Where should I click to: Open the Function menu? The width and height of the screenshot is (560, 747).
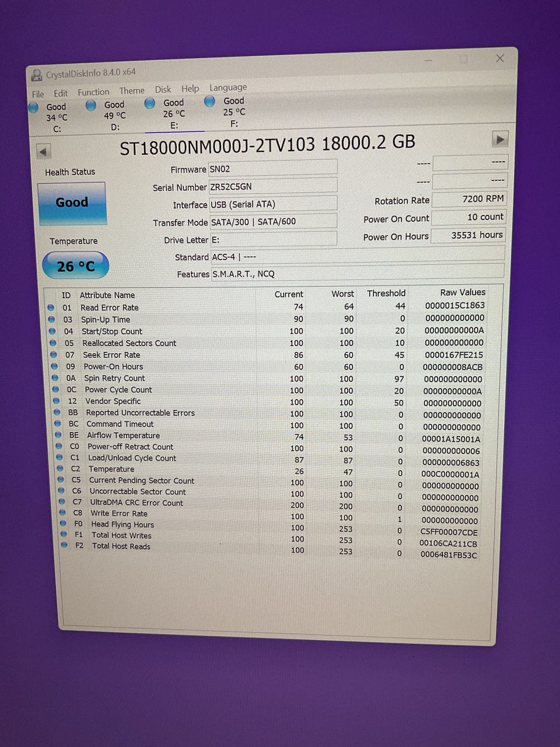(x=93, y=92)
